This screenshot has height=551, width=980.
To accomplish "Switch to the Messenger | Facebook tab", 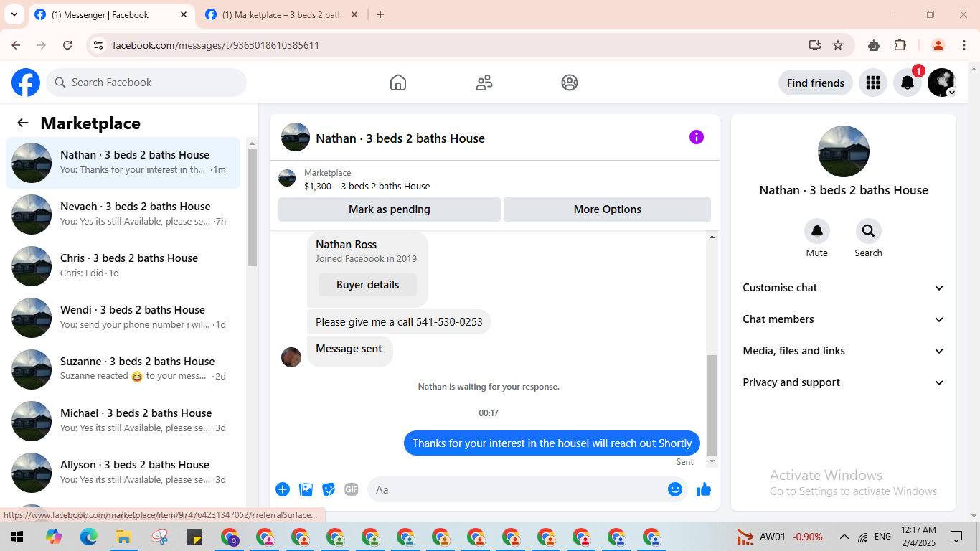I will tap(111, 15).
